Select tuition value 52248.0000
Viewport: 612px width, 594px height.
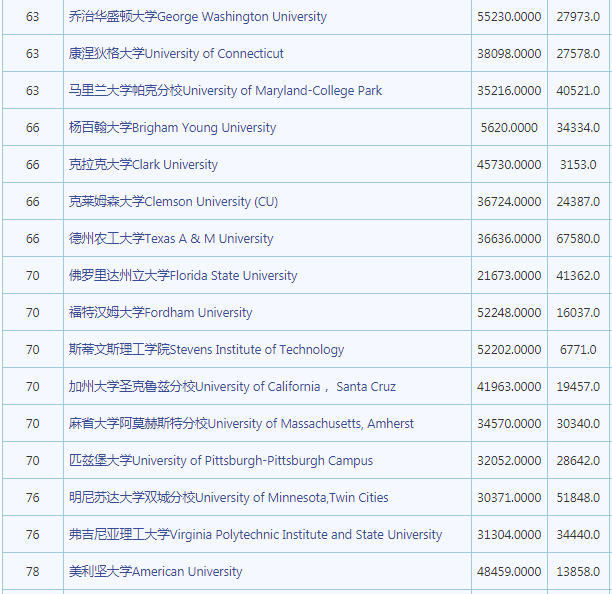pyautogui.click(x=509, y=313)
